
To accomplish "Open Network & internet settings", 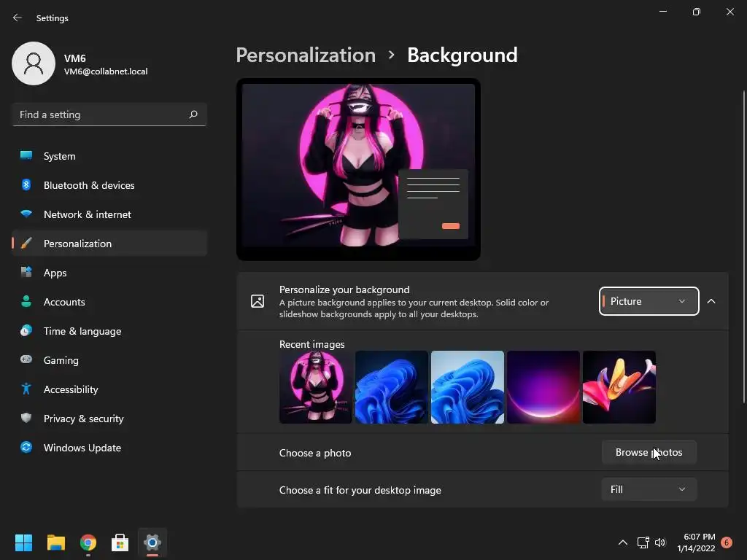I will 109,214.
